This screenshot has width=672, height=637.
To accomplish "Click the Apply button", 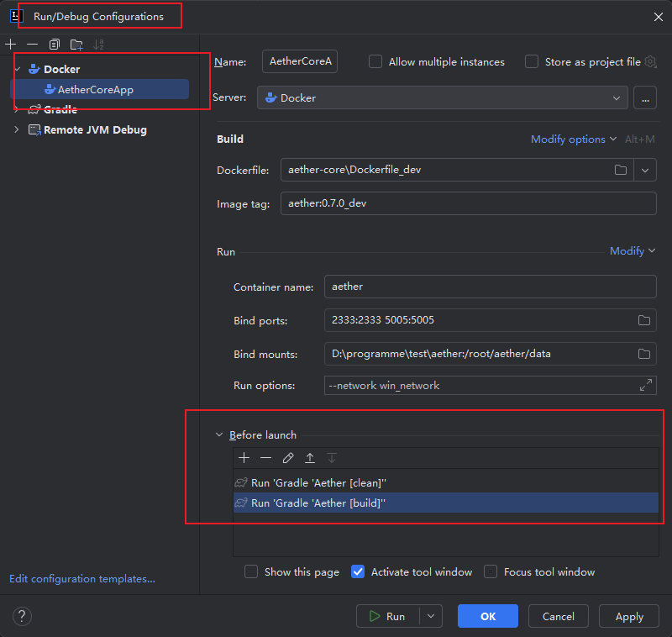I will point(628,617).
